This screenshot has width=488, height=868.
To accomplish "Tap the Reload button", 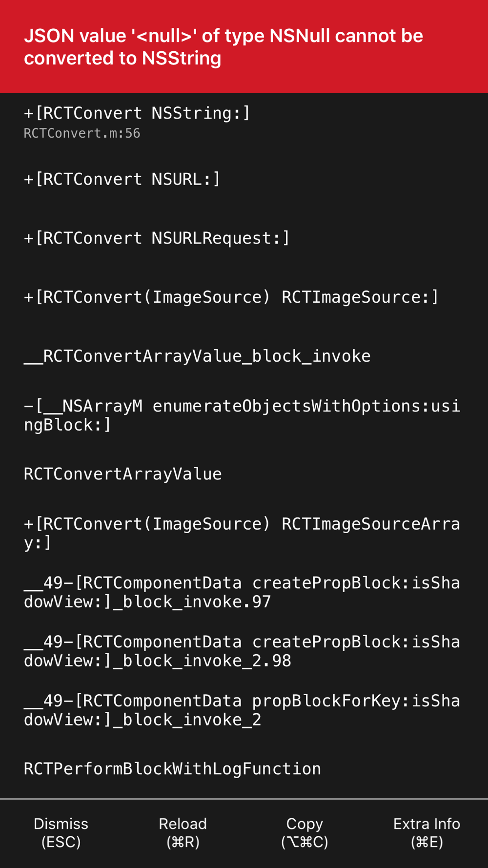I will pos(183,833).
